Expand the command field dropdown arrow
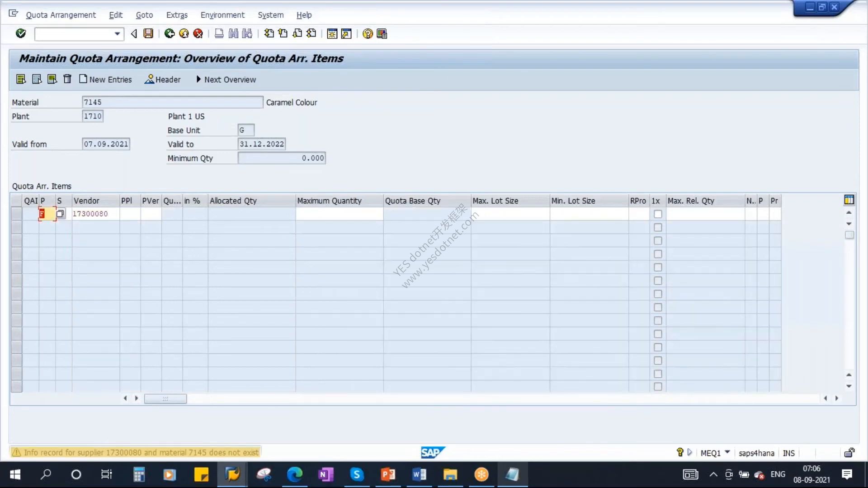Screen dimensions: 868x488 coord(118,34)
